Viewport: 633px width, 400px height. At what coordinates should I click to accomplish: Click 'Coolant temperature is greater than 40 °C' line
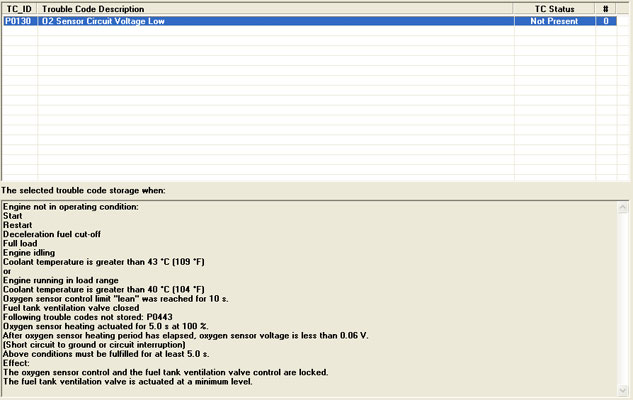pos(104,289)
